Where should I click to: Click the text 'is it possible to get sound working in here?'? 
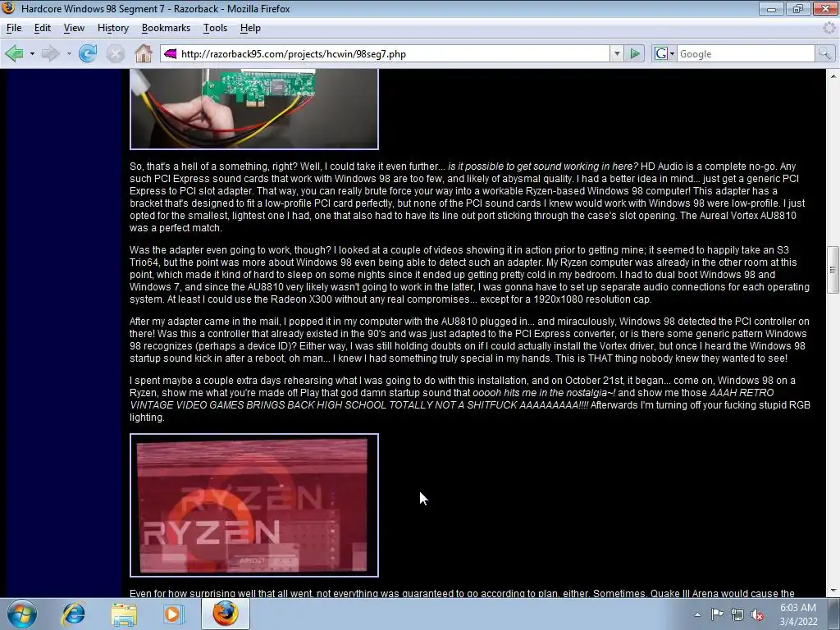tap(543, 166)
